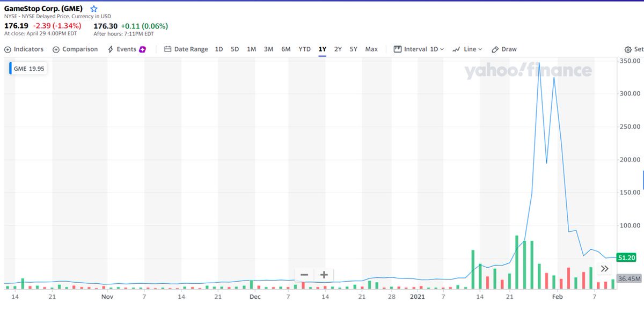Click the Feb x-axis label
Screen dimensions: 644x309
pos(558,296)
